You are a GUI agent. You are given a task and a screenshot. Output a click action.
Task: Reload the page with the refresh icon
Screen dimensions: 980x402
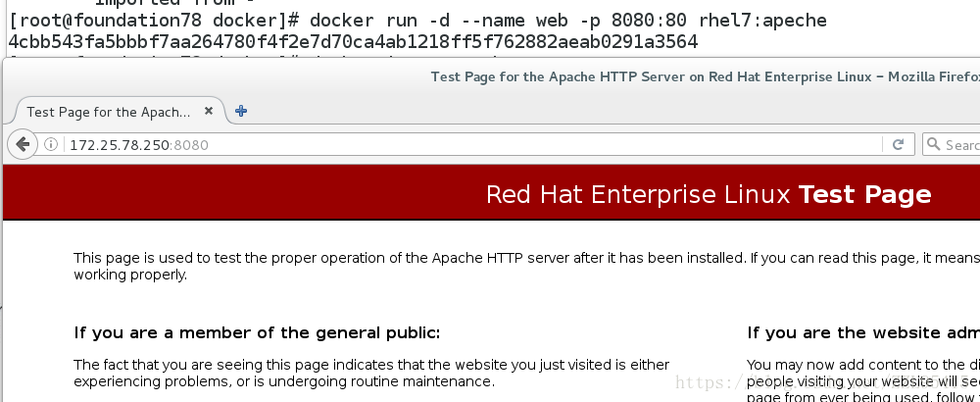click(898, 144)
